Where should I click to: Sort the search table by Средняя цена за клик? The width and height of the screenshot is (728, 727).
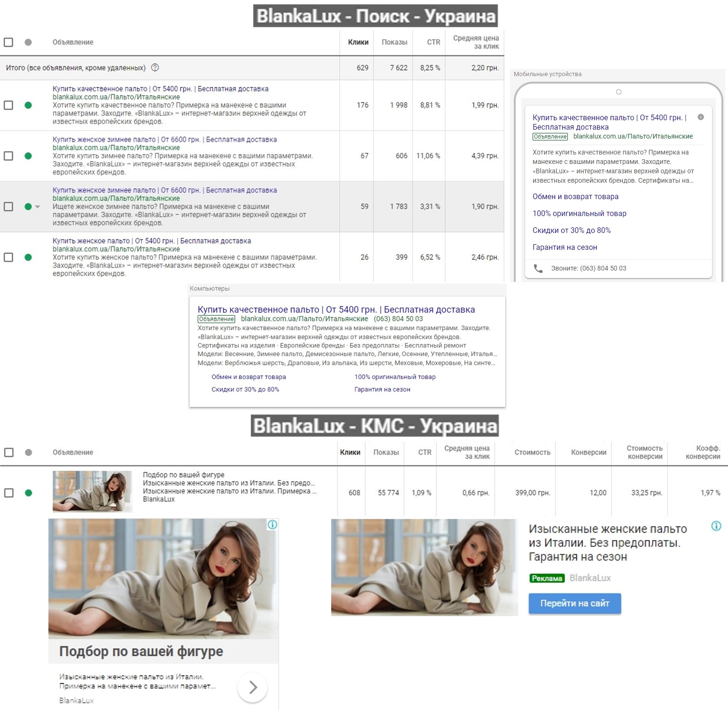(476, 42)
